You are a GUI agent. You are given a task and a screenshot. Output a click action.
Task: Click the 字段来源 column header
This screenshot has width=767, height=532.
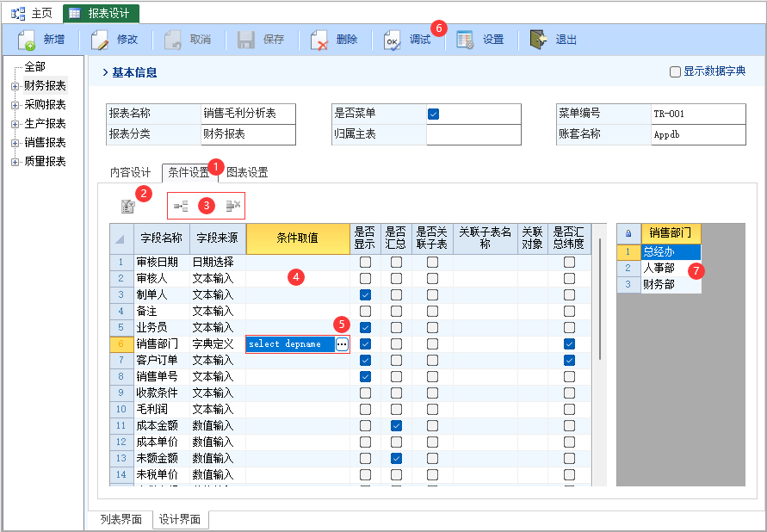tap(217, 238)
